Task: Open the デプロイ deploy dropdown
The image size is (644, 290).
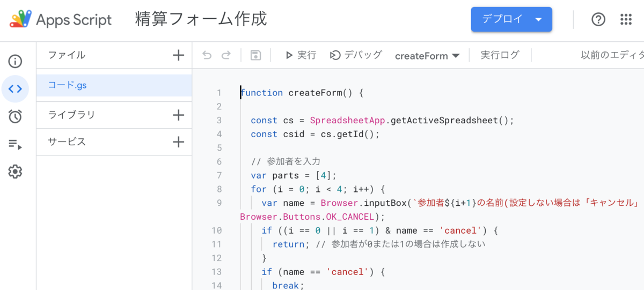Action: pos(511,20)
